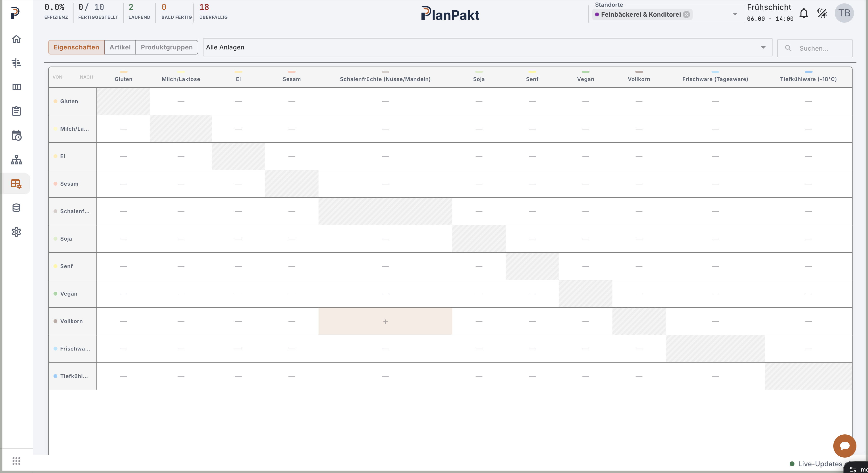
Task: Remove Feinbäckerei & Konditorei location chip
Action: [x=686, y=14]
